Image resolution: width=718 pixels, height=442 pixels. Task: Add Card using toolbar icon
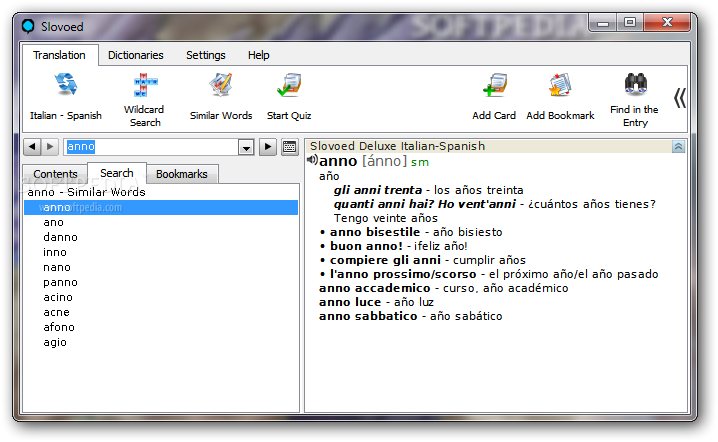pyautogui.click(x=494, y=96)
